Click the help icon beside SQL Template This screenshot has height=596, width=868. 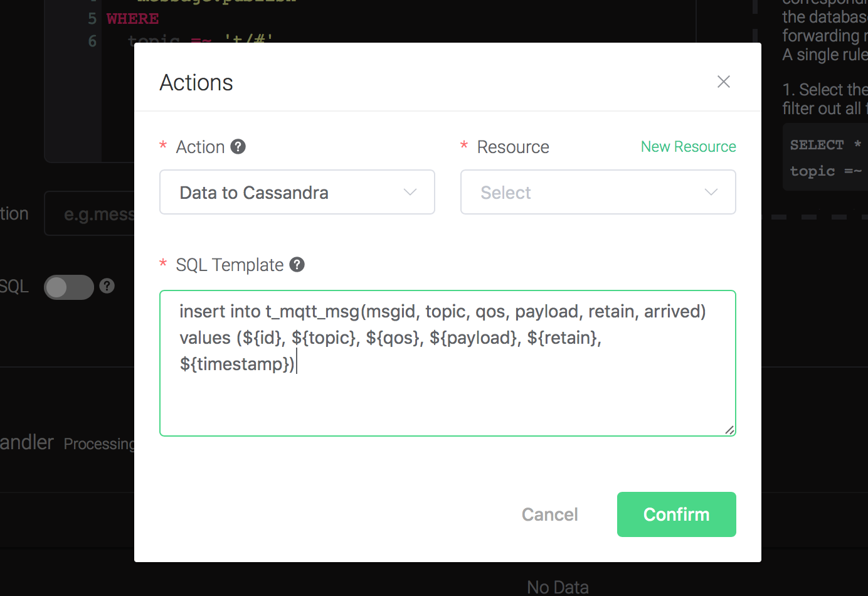[297, 265]
